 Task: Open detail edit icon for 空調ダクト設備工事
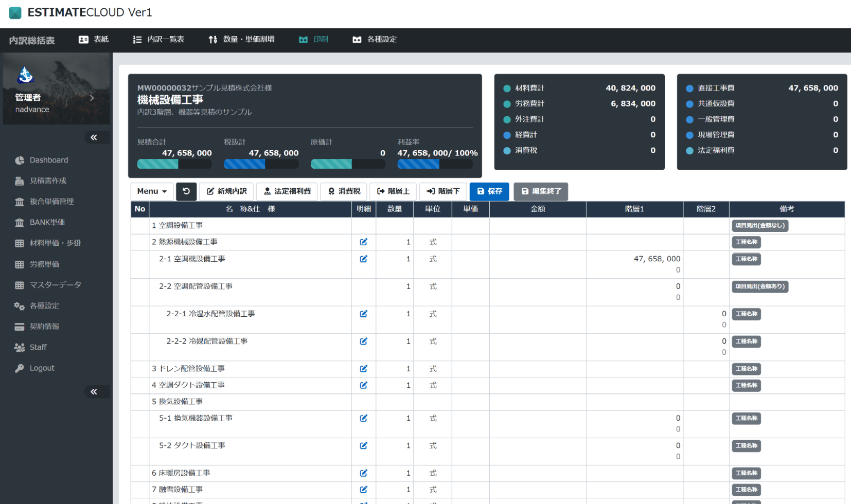[x=364, y=385]
